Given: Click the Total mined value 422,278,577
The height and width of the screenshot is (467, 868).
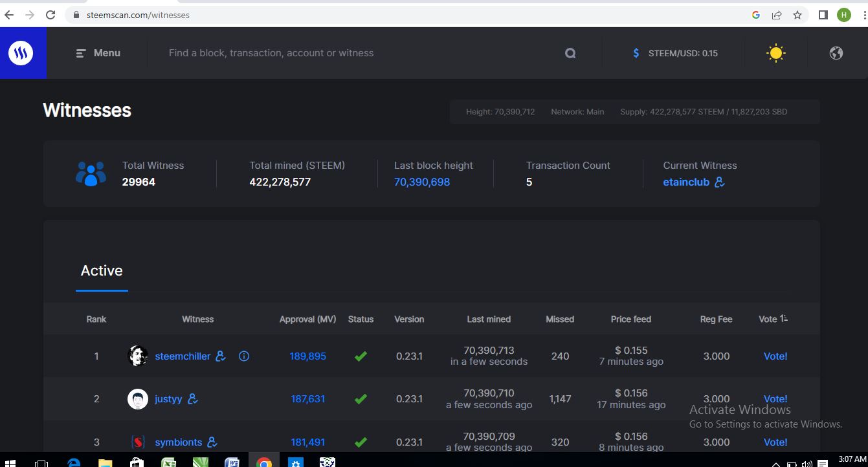Looking at the screenshot, I should (280, 182).
